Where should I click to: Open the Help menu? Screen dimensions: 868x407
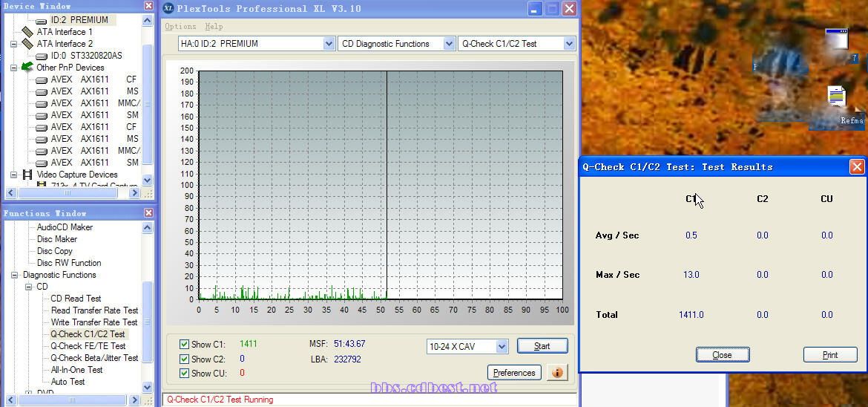point(214,26)
